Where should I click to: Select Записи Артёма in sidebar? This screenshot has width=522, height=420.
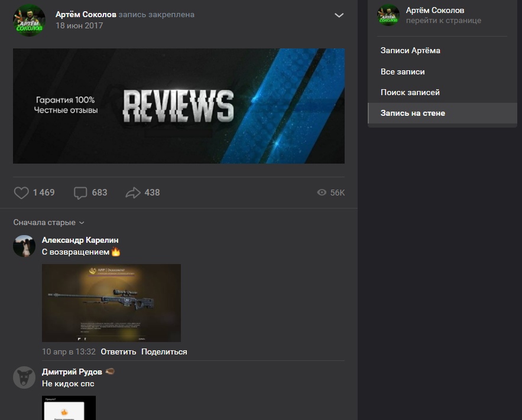pos(410,51)
